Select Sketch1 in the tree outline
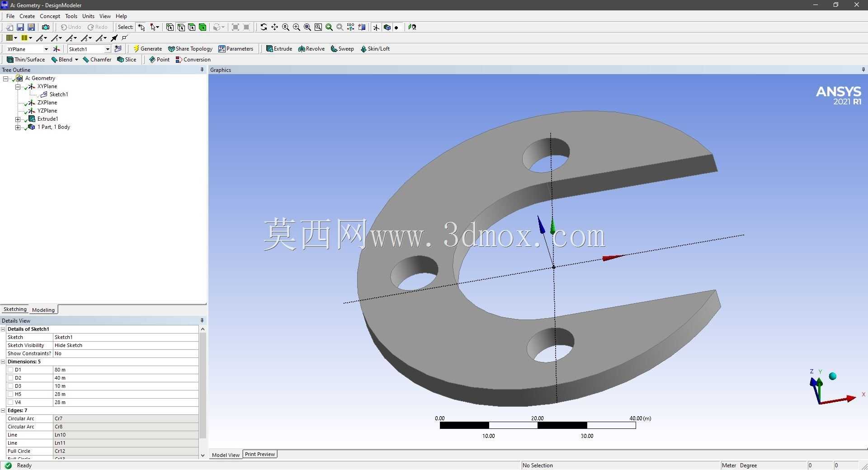 (x=58, y=94)
